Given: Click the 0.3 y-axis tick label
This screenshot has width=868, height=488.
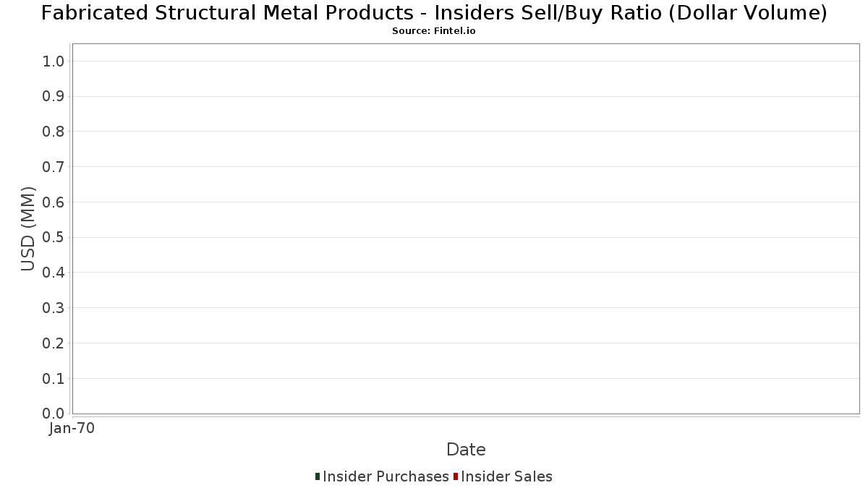Looking at the screenshot, I should [x=54, y=308].
